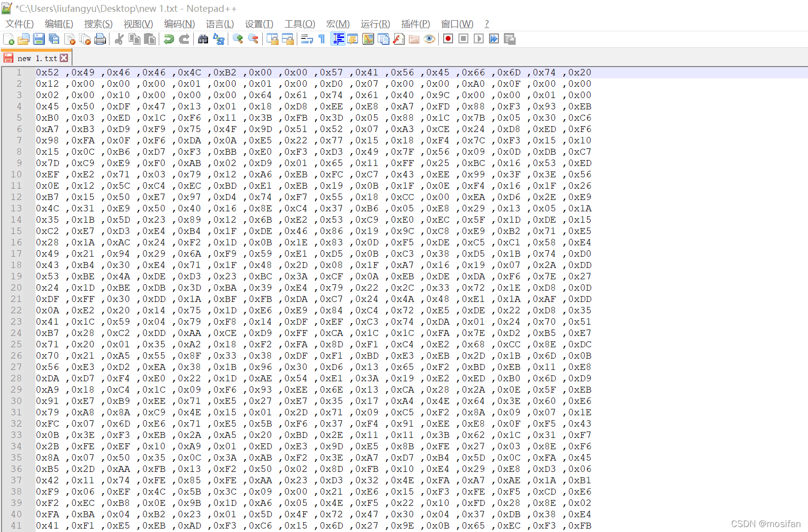
Task: Click the value 0xD0 on line 2
Action: 331,84
